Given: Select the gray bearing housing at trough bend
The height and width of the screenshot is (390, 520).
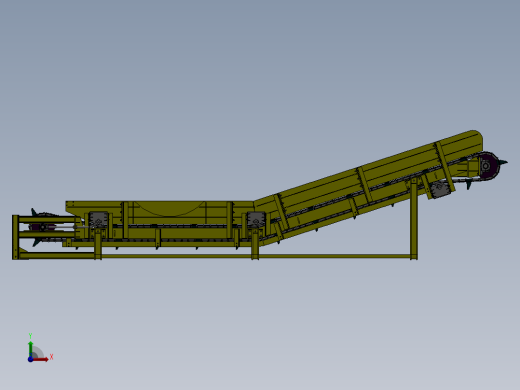Looking at the screenshot, I should (x=256, y=220).
